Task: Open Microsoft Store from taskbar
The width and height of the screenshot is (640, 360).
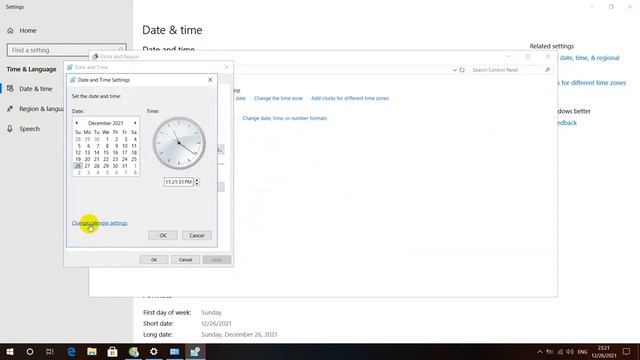Action: (113, 351)
